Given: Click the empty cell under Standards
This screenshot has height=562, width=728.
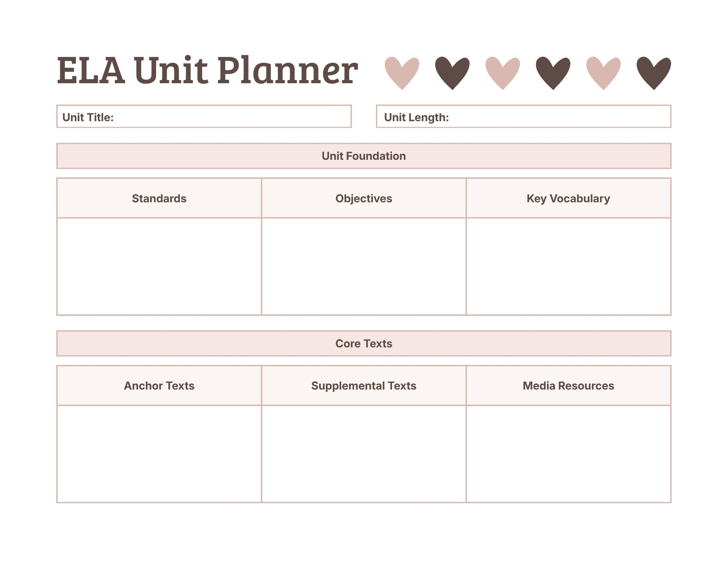Looking at the screenshot, I should pos(159,266).
